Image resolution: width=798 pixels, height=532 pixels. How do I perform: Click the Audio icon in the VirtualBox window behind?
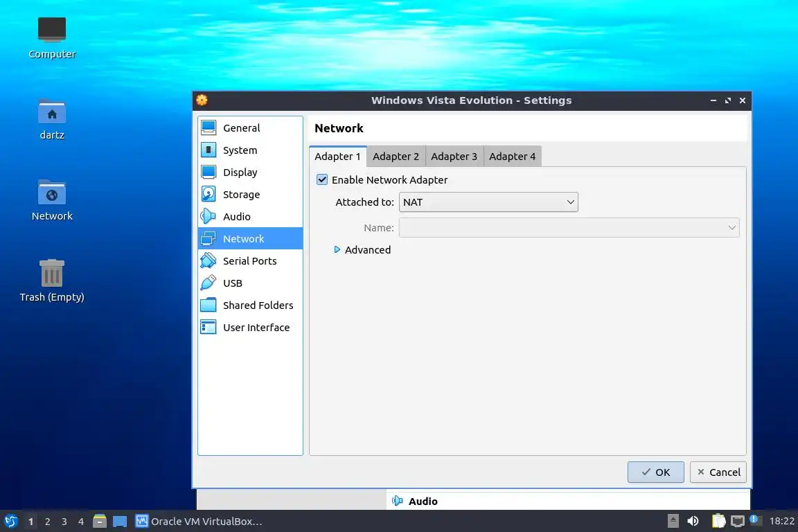point(398,501)
